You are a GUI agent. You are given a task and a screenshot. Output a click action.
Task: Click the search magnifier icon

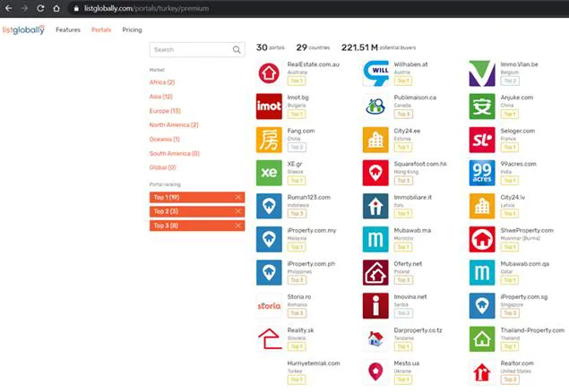tap(237, 49)
